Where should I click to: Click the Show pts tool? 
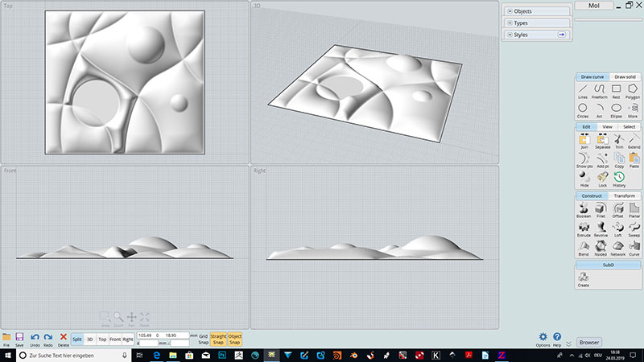point(584,160)
